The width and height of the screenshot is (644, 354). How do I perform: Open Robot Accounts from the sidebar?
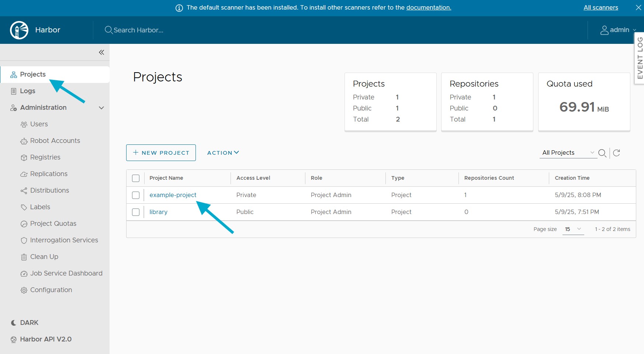(55, 141)
